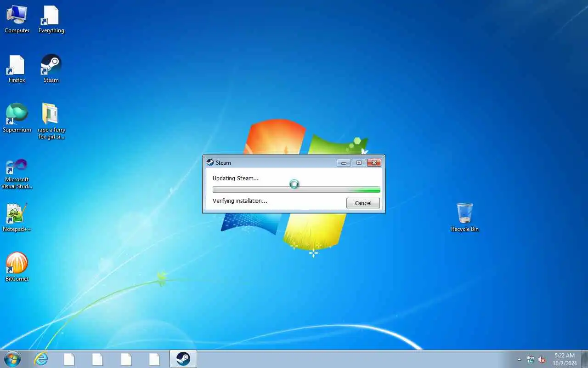588x368 pixels.
Task: Select the Everything shortcut on the desktop
Action: (51, 20)
